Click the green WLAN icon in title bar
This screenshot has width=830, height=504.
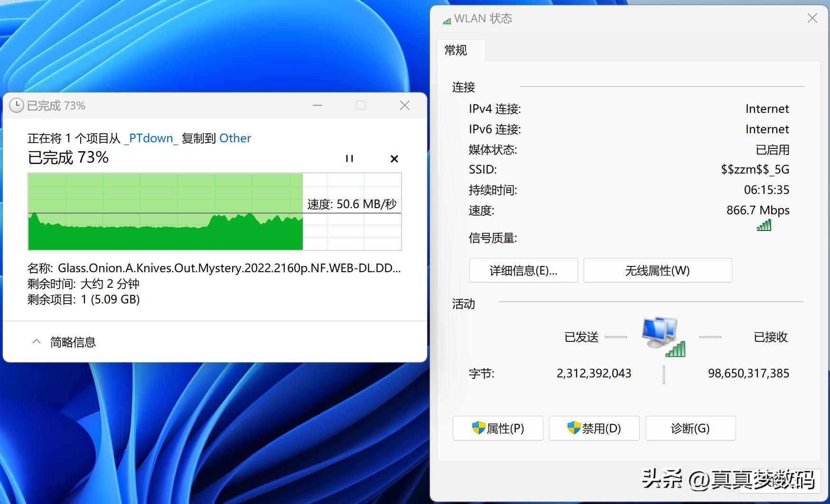point(446,19)
